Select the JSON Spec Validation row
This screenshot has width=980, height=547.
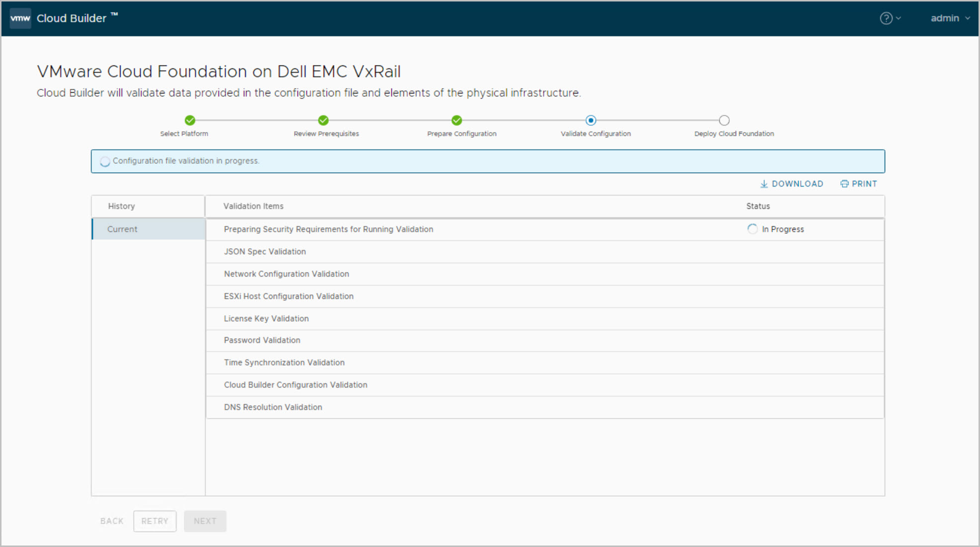tap(265, 252)
